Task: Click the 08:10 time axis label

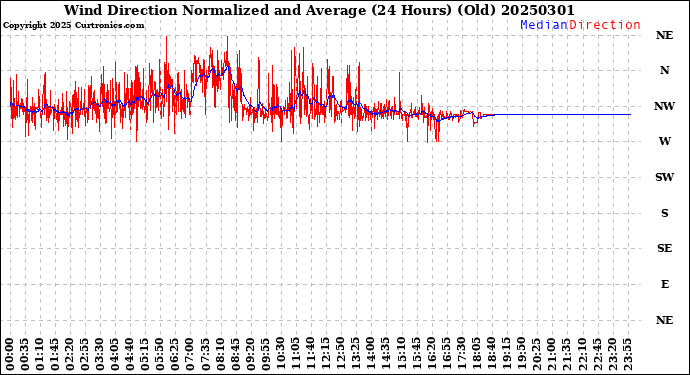Action: pos(220,354)
